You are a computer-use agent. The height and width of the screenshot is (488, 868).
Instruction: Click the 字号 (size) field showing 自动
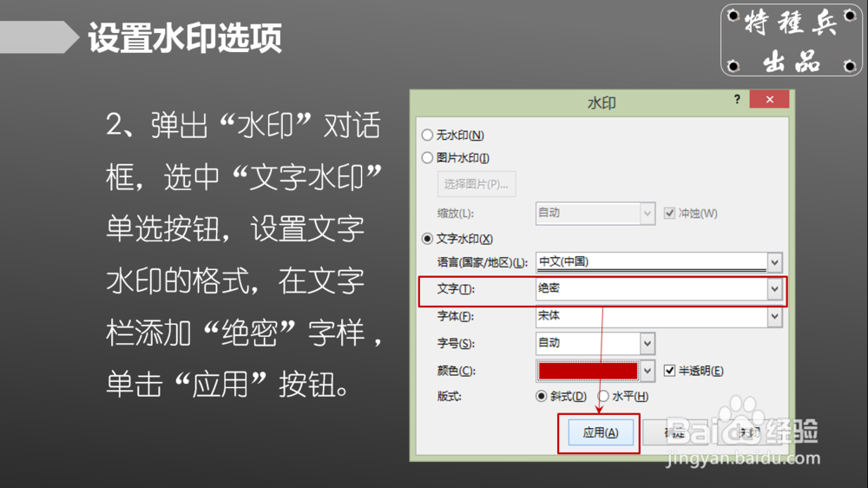(x=588, y=344)
